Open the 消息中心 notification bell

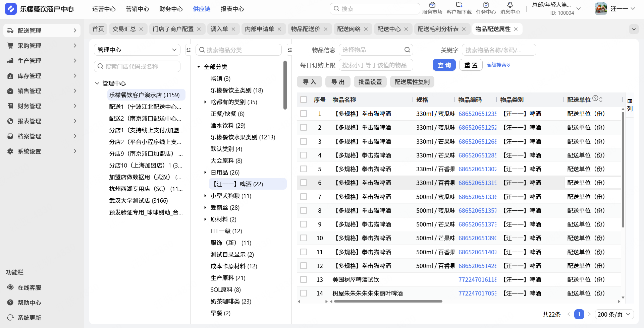510,5
